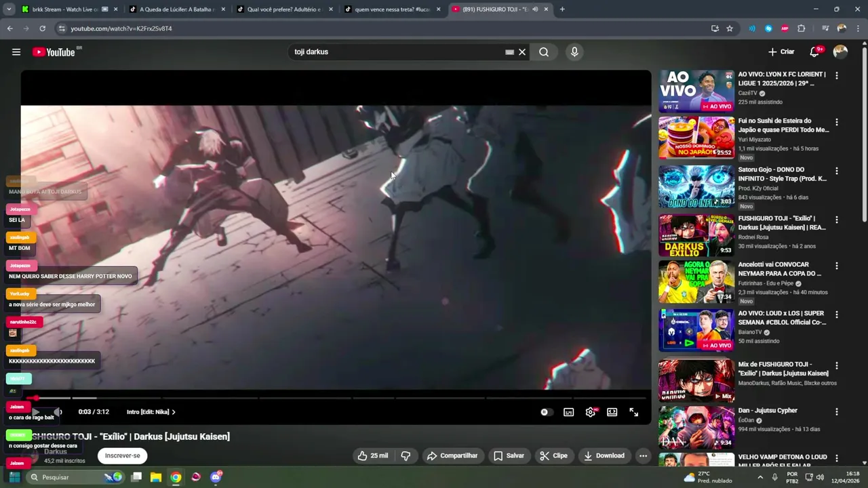Bookmark this page with the star icon
Viewport: 868px width, 488px height.
(730, 28)
